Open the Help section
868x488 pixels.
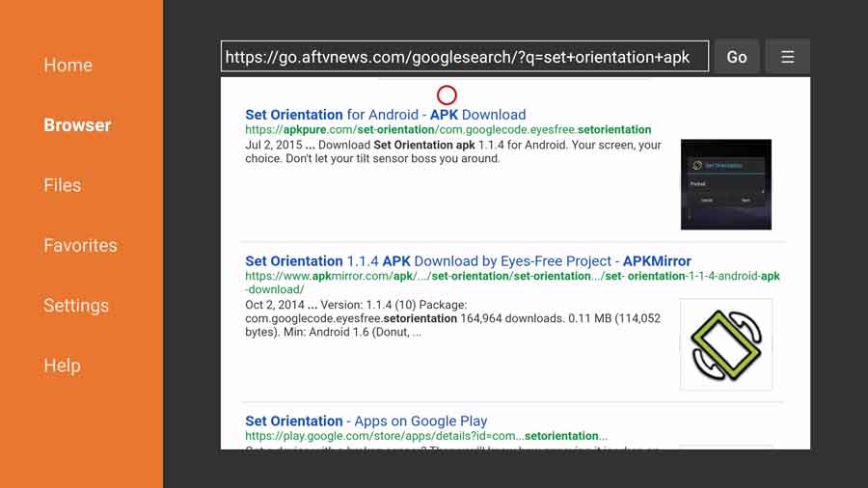pyautogui.click(x=62, y=366)
